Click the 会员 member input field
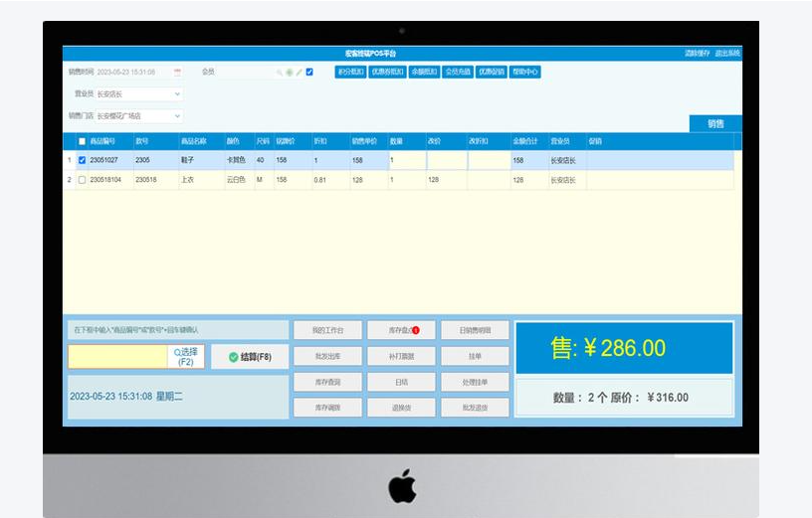Screen dimensions: 812x518 [245, 72]
